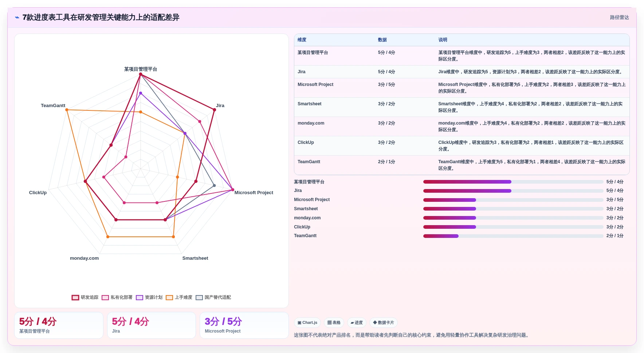Click the 表格 tag chip
The width and height of the screenshot is (644, 353).
334,323
